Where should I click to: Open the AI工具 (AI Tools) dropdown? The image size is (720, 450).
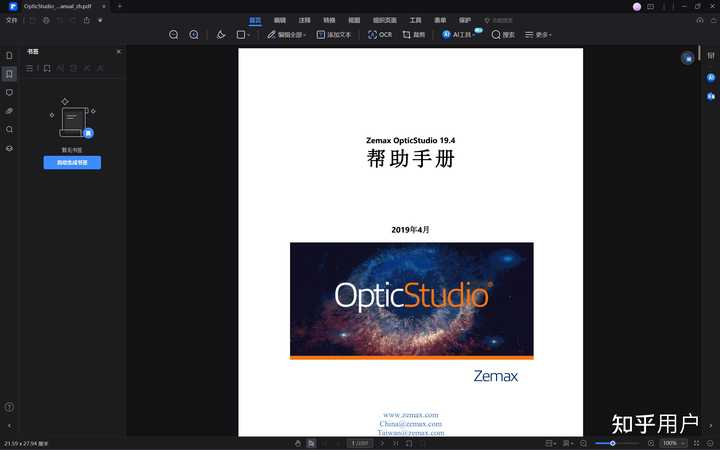point(460,34)
